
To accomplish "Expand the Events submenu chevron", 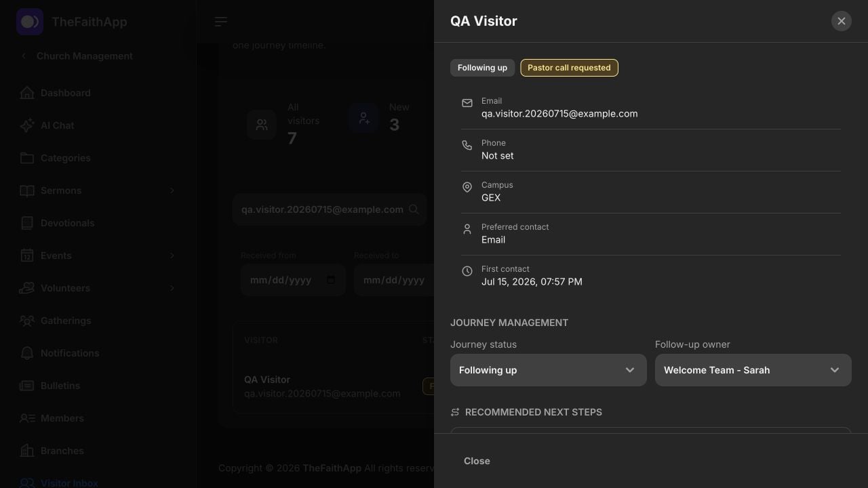I will point(172,256).
